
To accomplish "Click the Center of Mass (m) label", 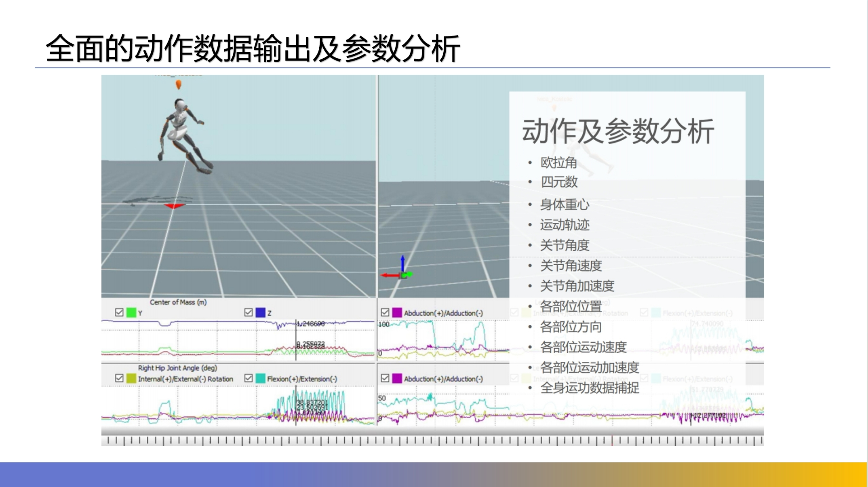I will pyautogui.click(x=178, y=302).
